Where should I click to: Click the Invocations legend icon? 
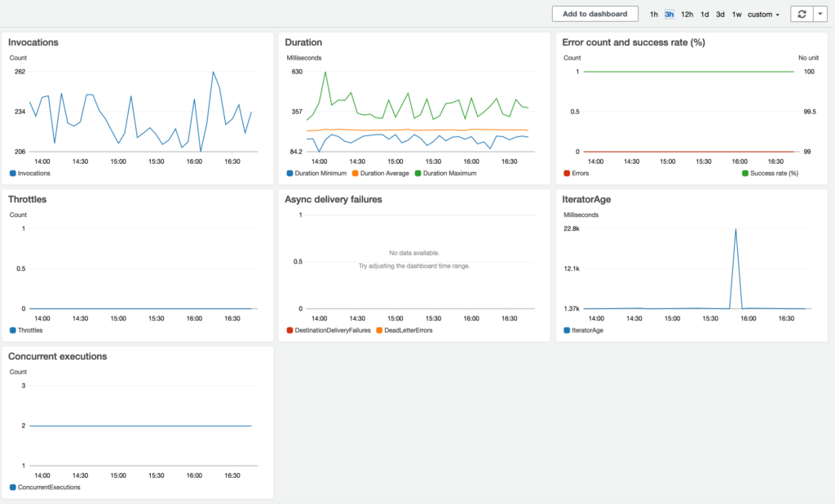point(11,173)
